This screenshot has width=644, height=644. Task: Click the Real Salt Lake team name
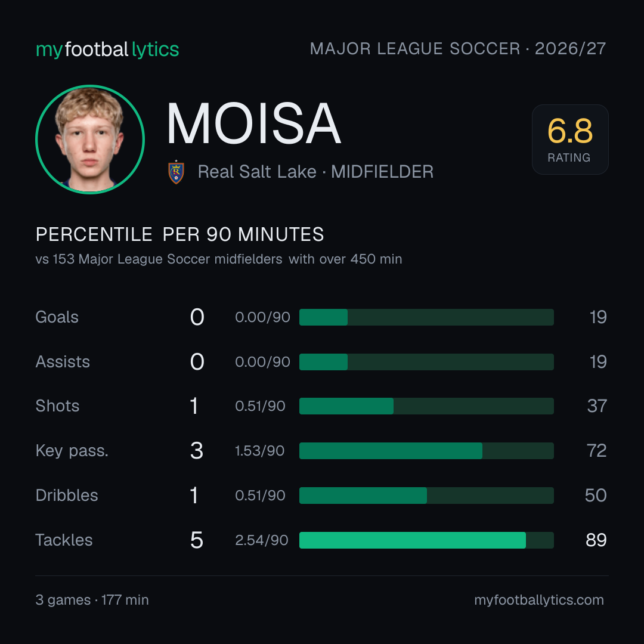click(257, 172)
